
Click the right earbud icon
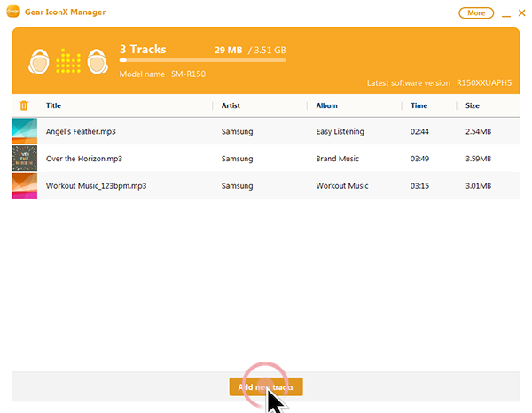(x=98, y=61)
